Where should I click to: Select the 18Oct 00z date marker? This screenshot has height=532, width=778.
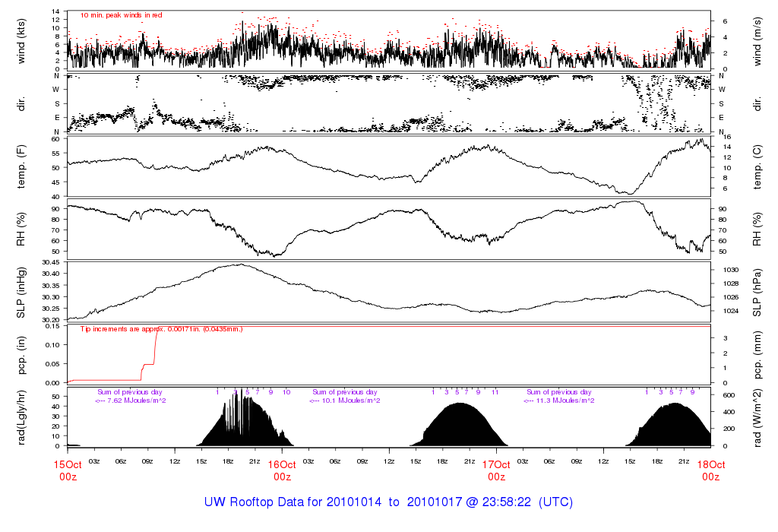[710, 470]
